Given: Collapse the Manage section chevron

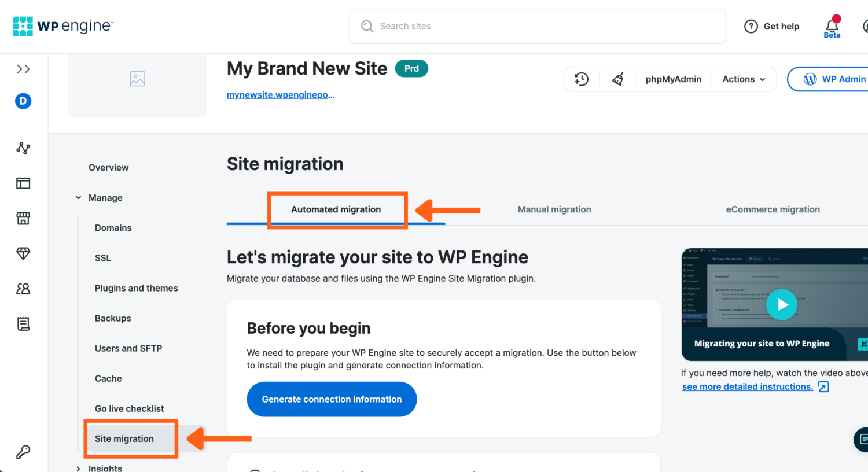Looking at the screenshot, I should pos(78,197).
